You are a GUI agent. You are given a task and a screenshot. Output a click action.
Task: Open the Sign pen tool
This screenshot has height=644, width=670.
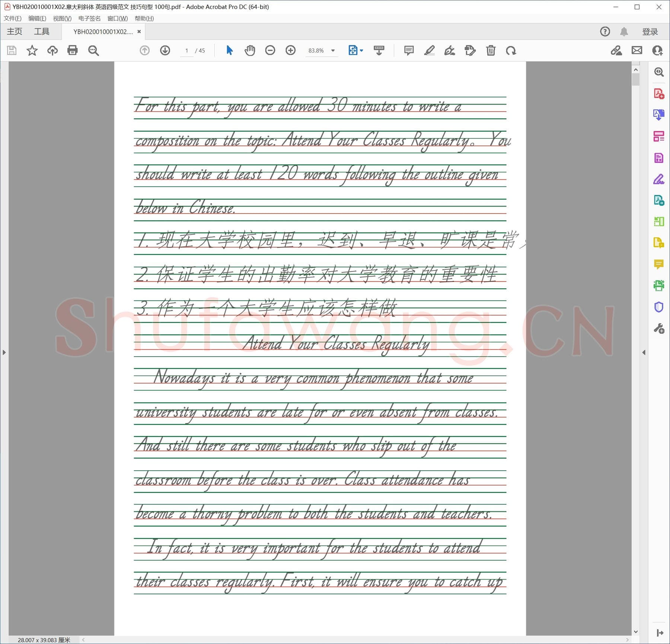450,50
